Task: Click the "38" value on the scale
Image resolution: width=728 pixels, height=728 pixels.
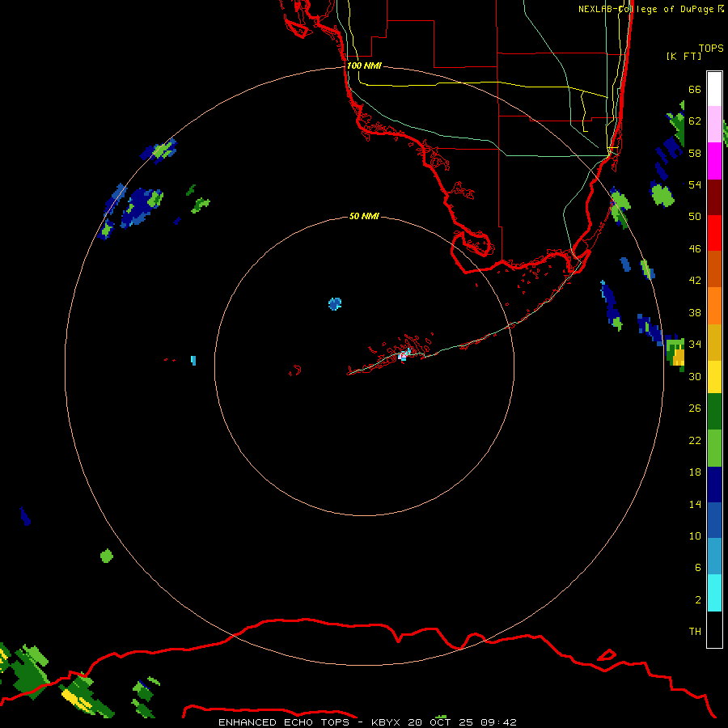Action: pyautogui.click(x=695, y=312)
